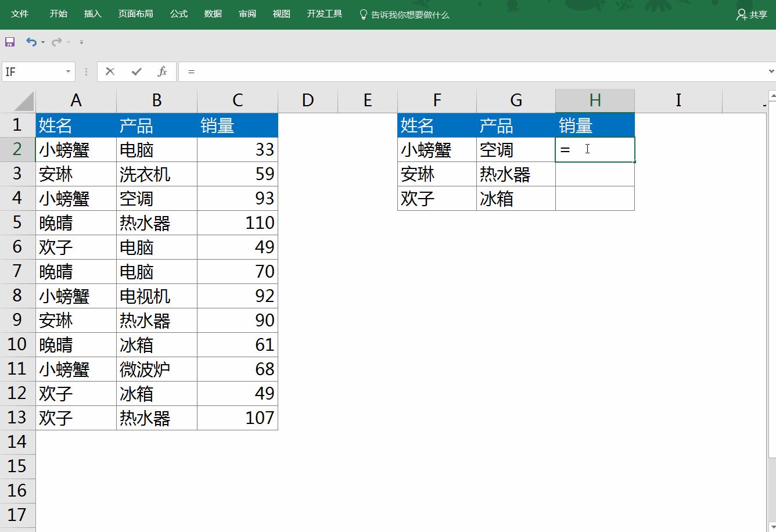Switch to the 开发工具 ribbon tab

click(x=324, y=14)
